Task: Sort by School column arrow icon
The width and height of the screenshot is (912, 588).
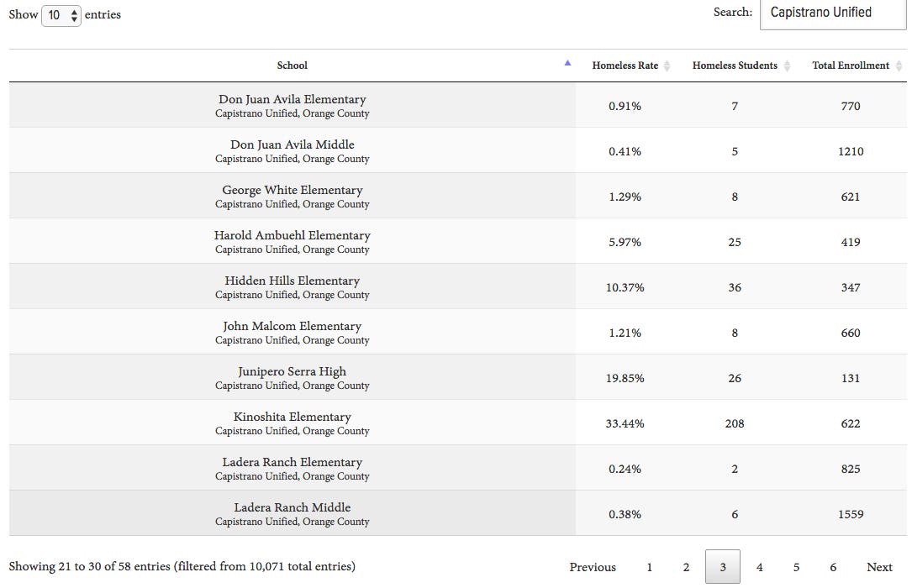Action: click(567, 63)
